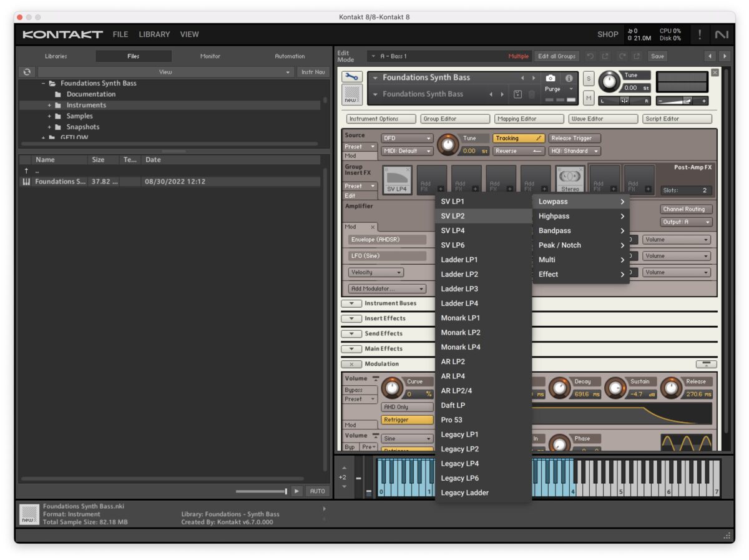Click the Slots value field in Post-Amp FX
This screenshot has height=560, width=749.
(687, 190)
